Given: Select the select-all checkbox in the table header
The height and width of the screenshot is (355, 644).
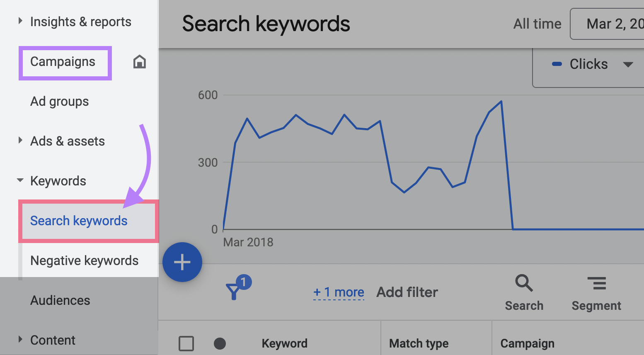Looking at the screenshot, I should click(x=186, y=343).
